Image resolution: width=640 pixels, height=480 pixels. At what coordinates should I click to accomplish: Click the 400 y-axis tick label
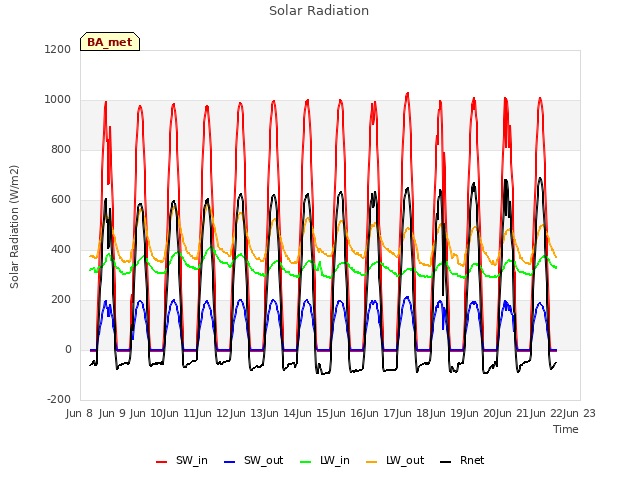61,249
